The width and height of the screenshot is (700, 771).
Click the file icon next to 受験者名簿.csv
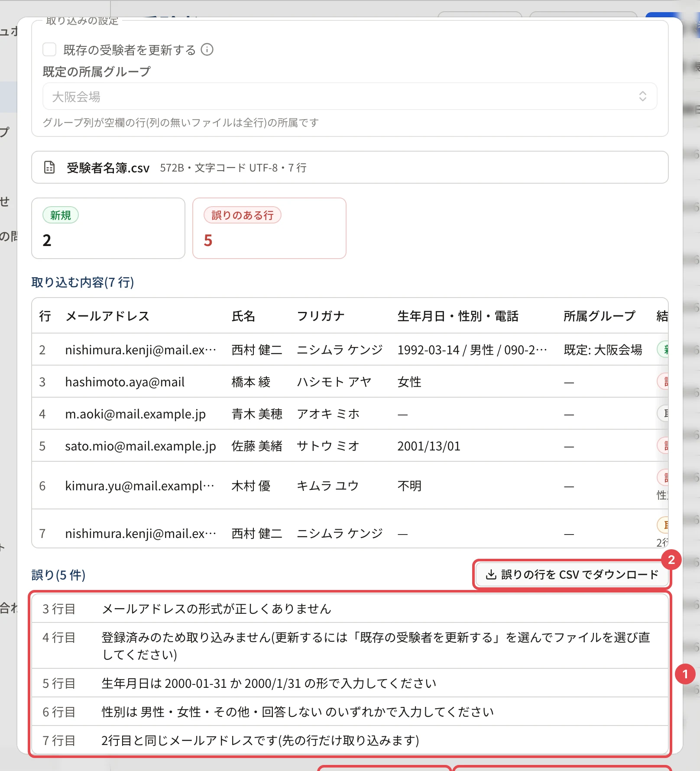point(50,167)
